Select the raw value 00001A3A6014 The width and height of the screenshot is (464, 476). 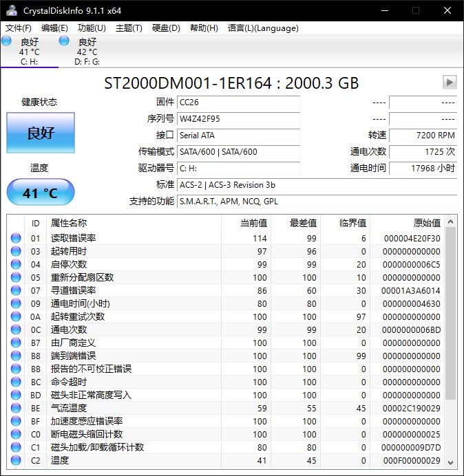[410, 290]
